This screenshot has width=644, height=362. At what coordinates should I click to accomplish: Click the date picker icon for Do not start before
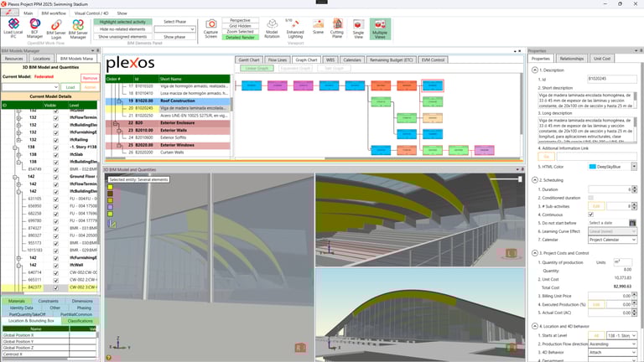[x=632, y=223]
